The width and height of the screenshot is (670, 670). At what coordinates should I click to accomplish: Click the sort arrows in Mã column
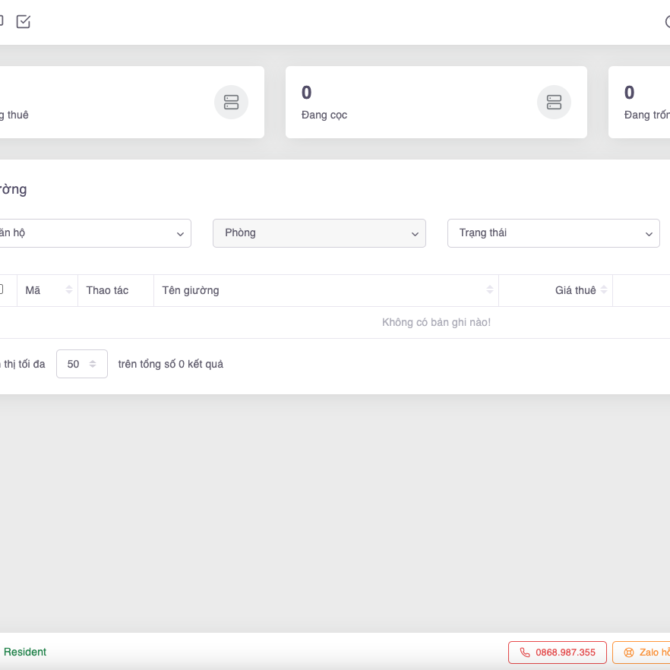69,290
